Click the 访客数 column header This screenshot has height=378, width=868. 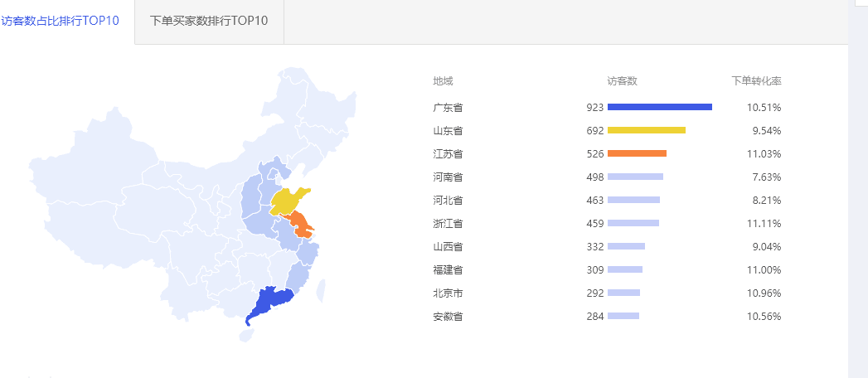[623, 81]
